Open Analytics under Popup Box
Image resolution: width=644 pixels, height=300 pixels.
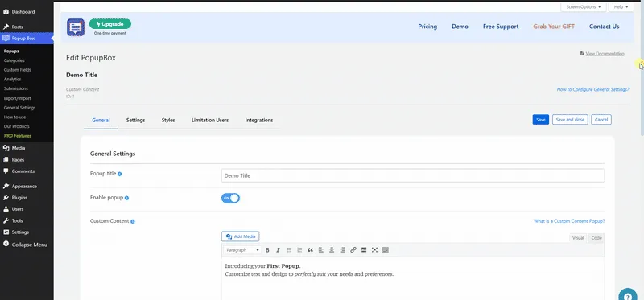(12, 79)
